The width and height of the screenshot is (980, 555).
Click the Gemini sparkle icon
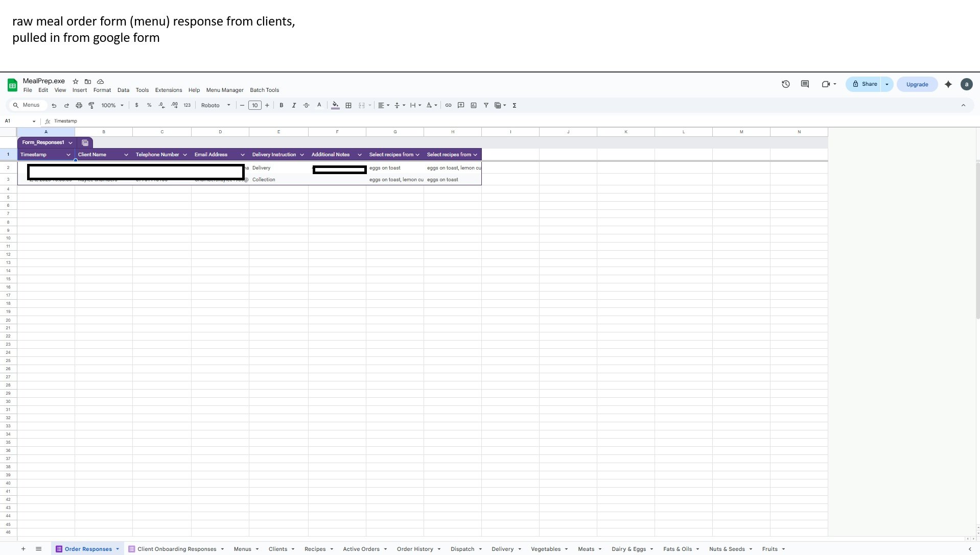pyautogui.click(x=948, y=84)
